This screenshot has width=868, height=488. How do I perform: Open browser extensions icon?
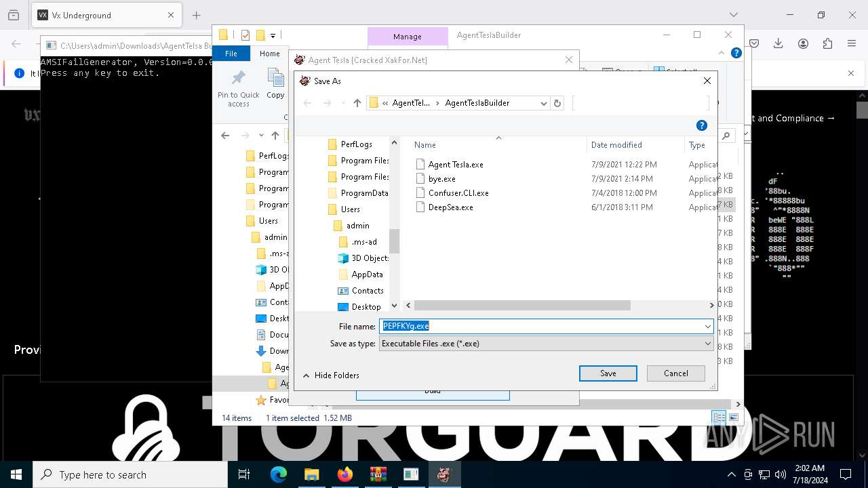pos(827,43)
